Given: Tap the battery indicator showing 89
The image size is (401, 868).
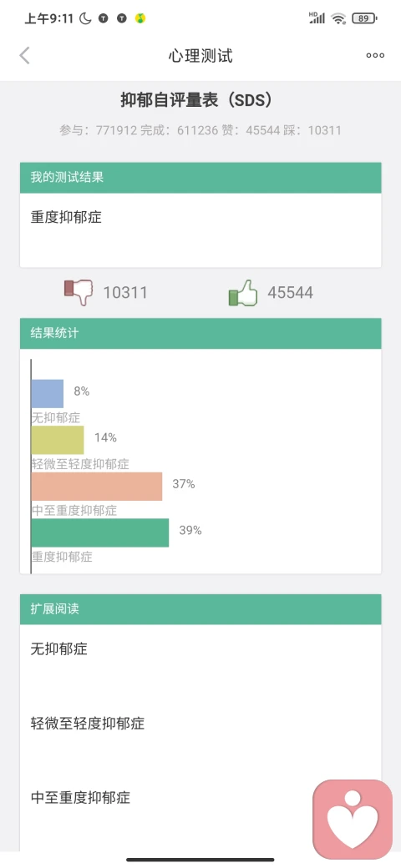Looking at the screenshot, I should [x=364, y=18].
